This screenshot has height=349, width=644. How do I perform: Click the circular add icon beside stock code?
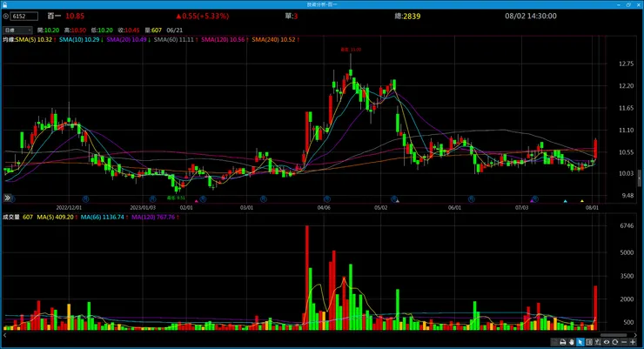tap(6, 16)
